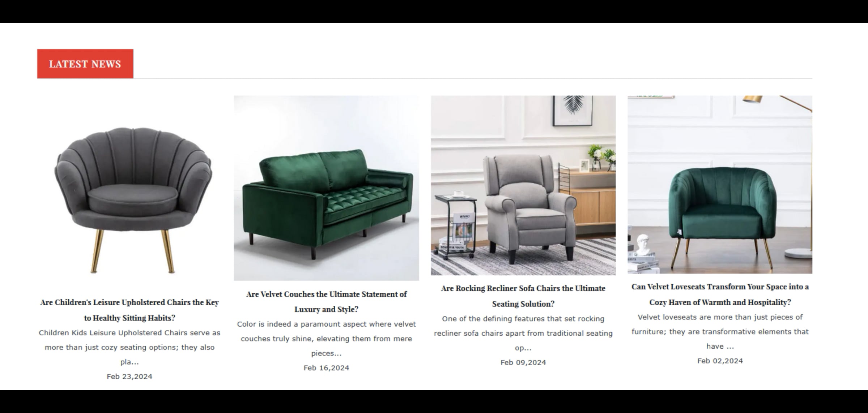Click the velvet loveseats transformative excerpt
The width and height of the screenshot is (868, 413).
tap(720, 332)
